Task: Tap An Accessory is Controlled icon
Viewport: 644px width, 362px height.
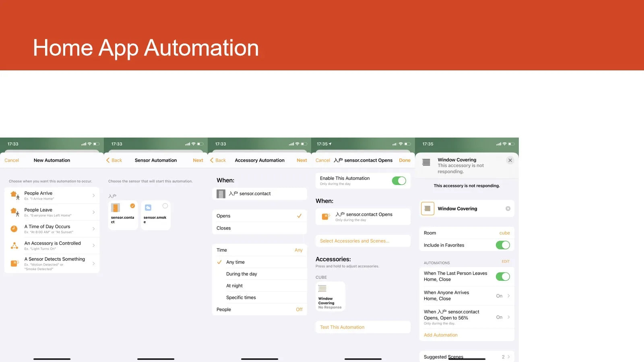Action: [14, 245]
